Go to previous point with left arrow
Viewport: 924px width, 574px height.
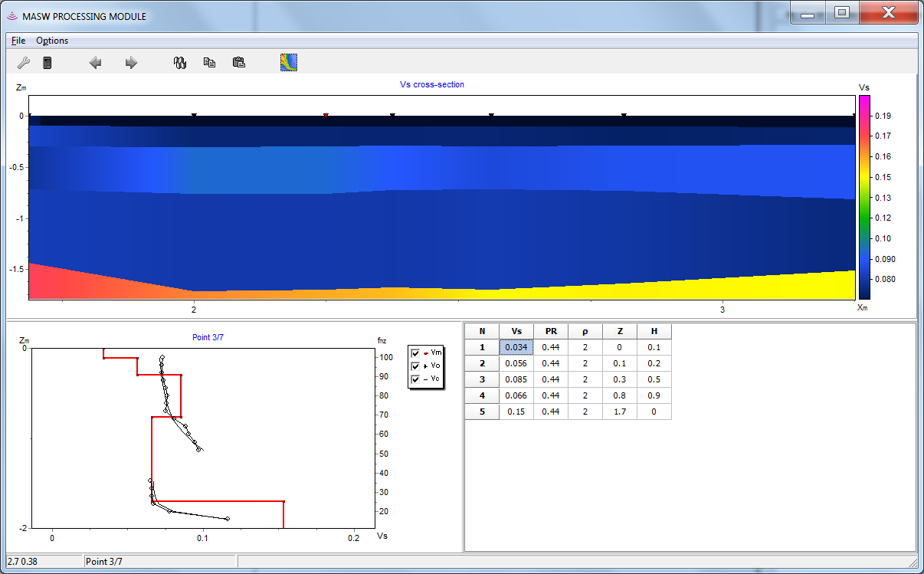96,63
